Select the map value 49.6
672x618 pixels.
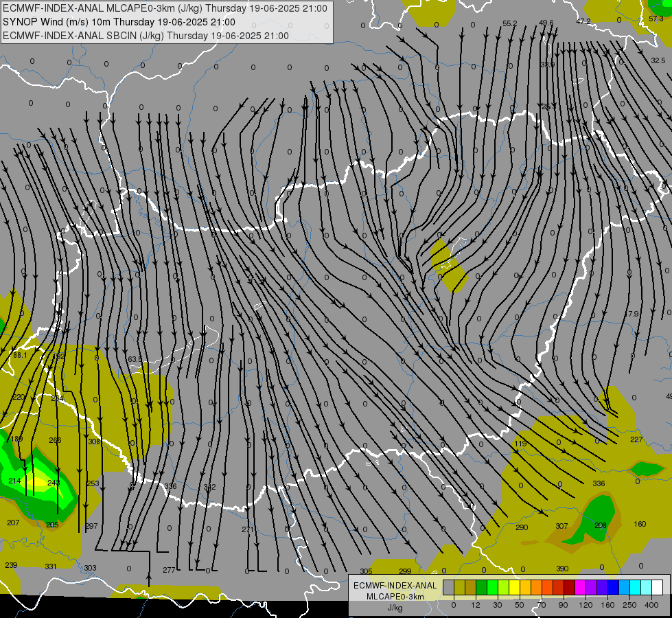pyautogui.click(x=546, y=23)
